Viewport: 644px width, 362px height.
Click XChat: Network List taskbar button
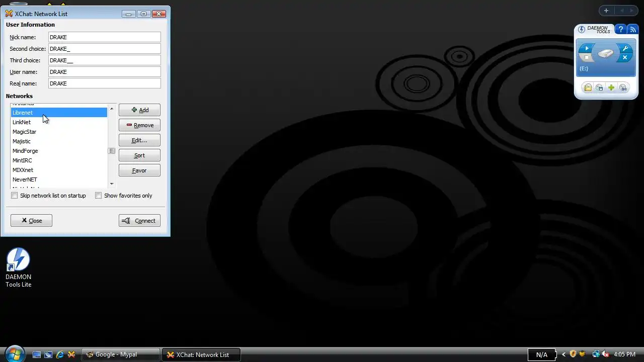[201, 354]
